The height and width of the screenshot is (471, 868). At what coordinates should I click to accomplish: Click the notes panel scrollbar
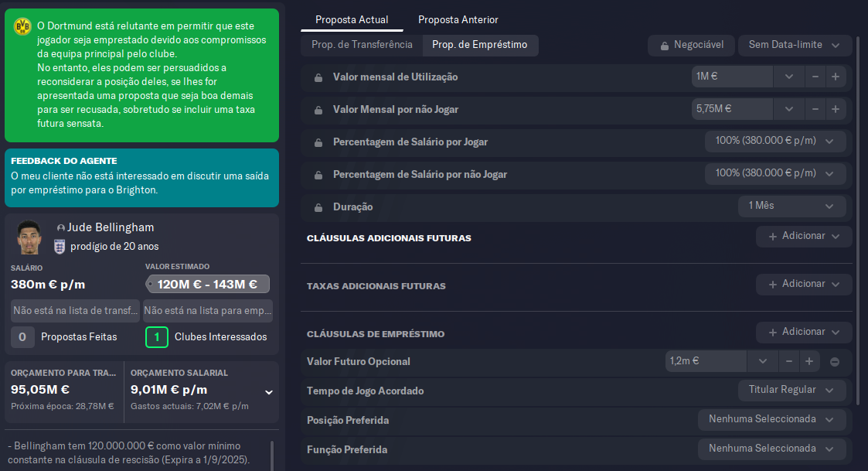(x=271, y=456)
